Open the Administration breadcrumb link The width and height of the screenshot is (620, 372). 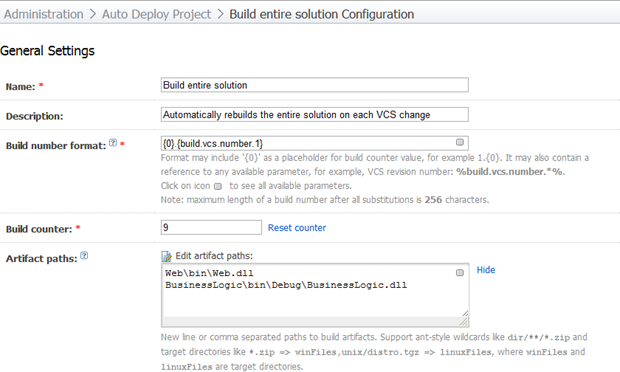(44, 14)
